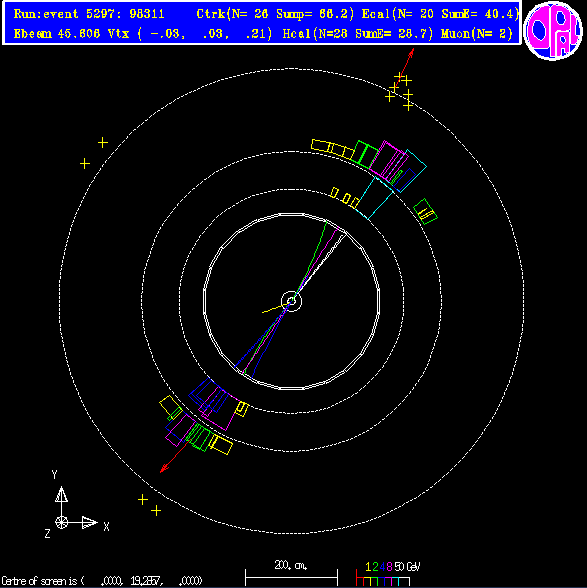Click the Centre of screen coordinates text
Screen dimensions: 587x588
pos(102,581)
